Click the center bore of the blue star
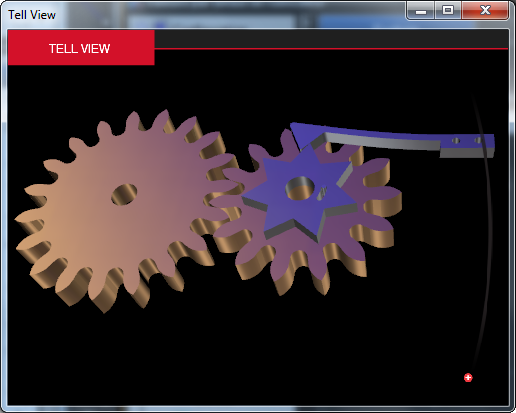The image size is (516, 413). [x=300, y=188]
